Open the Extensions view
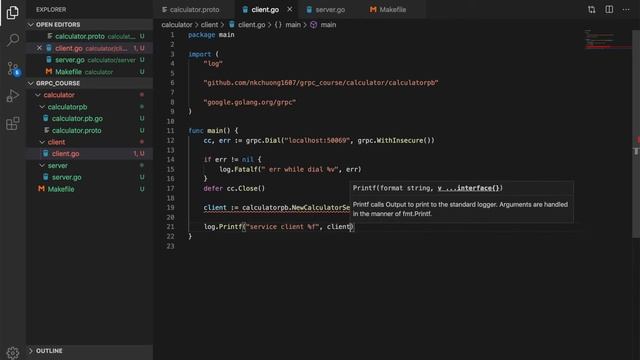640x360 pixels. pos(13,123)
